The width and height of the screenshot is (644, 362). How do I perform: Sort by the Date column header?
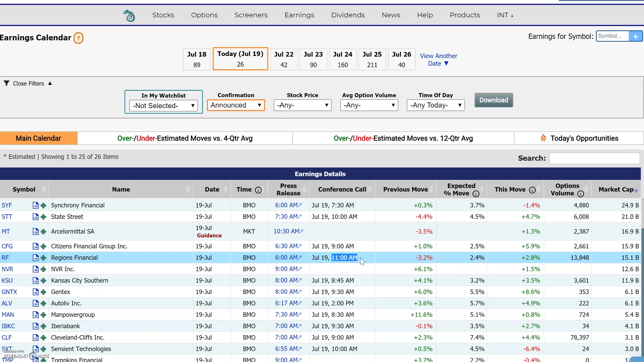coord(212,189)
